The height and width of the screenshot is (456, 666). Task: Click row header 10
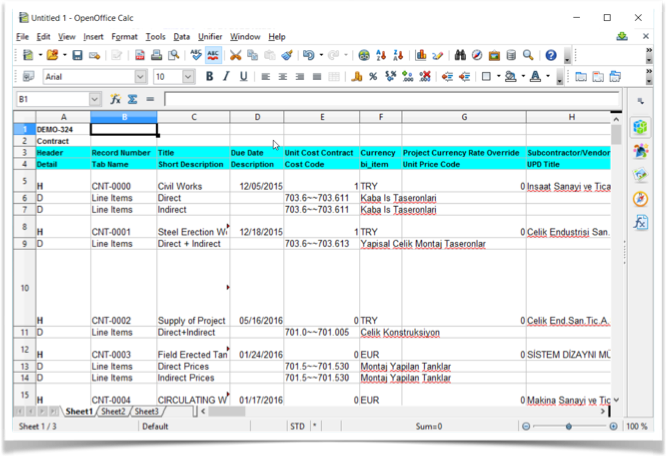tap(25, 287)
